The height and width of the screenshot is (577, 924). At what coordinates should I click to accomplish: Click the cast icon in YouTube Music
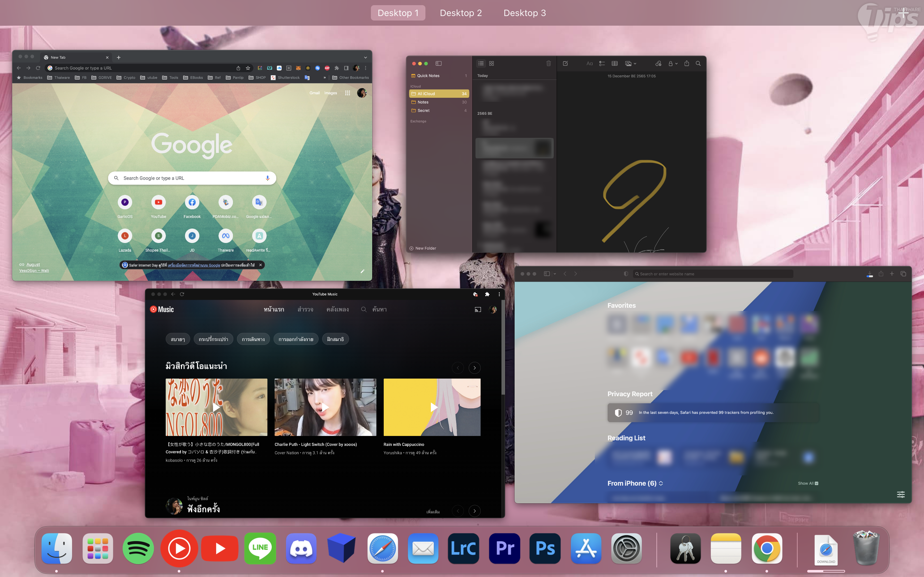point(478,309)
